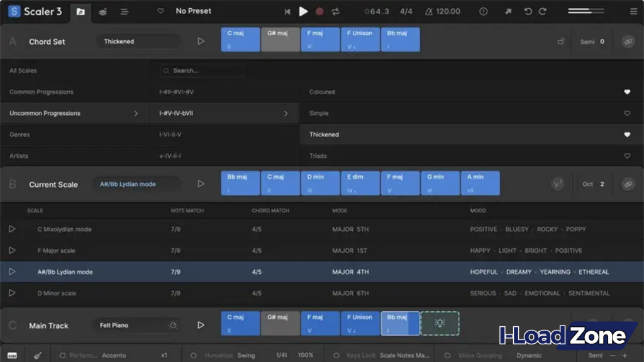Select F Unison chord in Chord Set
Image resolution: width=644 pixels, height=362 pixels.
[x=360, y=40]
